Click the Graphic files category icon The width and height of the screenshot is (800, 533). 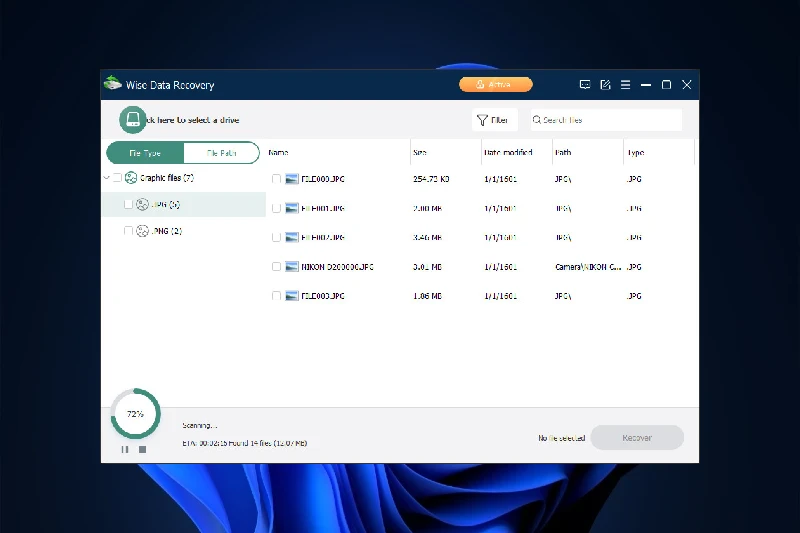131,177
